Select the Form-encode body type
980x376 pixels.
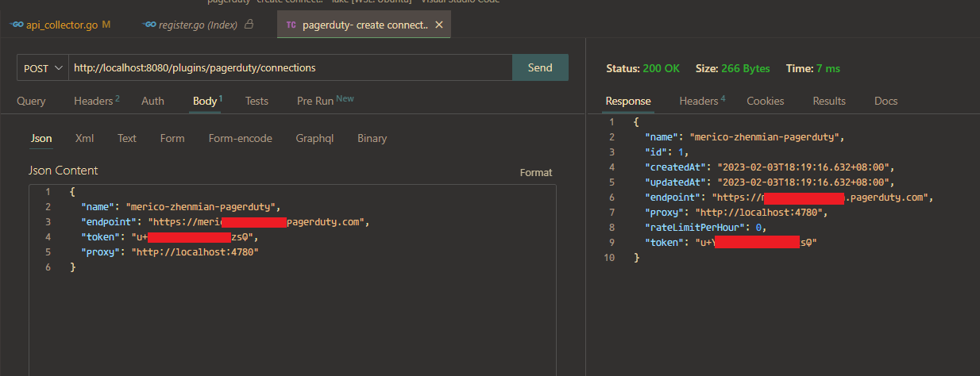[241, 138]
